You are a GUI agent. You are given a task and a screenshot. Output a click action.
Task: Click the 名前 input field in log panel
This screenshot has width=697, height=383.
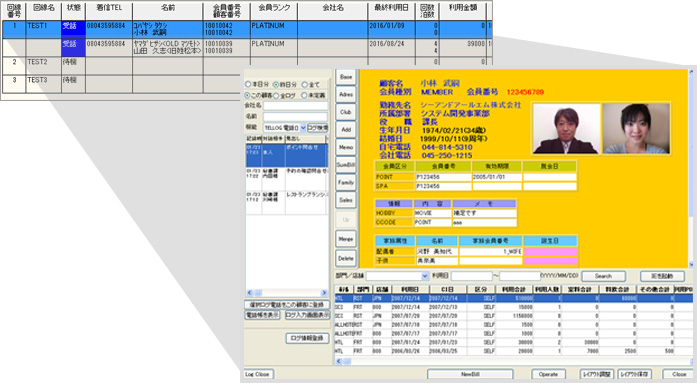pyautogui.click(x=296, y=117)
